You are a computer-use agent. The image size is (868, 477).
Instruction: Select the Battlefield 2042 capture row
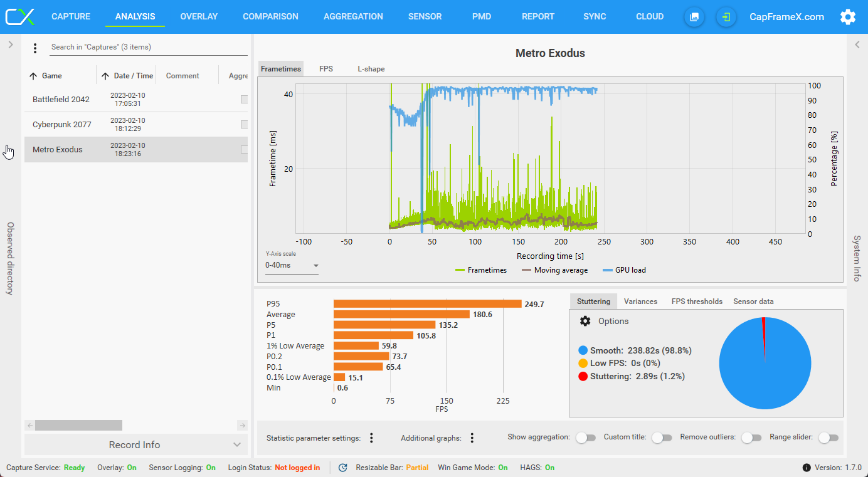coord(136,100)
